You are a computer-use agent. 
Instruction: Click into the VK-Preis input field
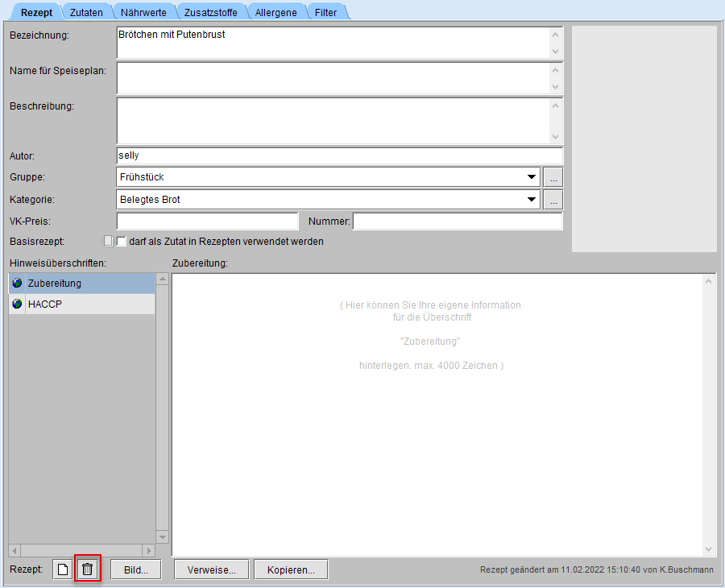pos(207,222)
